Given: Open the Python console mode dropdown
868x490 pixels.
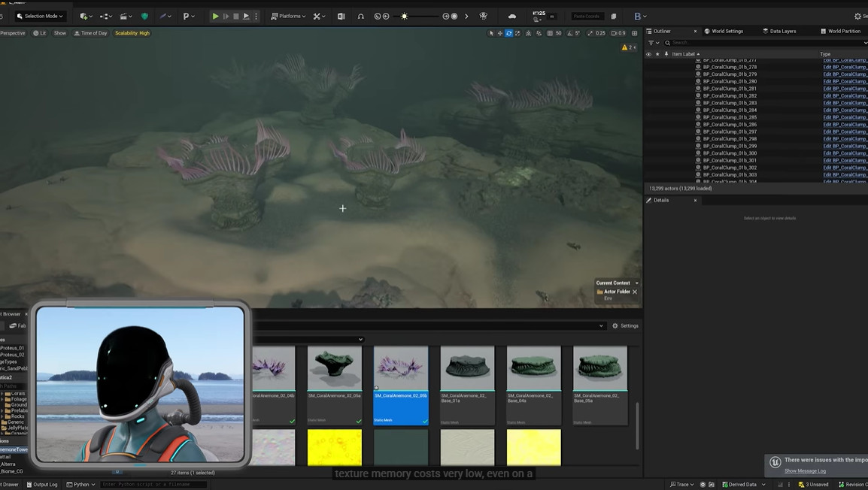Looking at the screenshot, I should tap(80, 485).
